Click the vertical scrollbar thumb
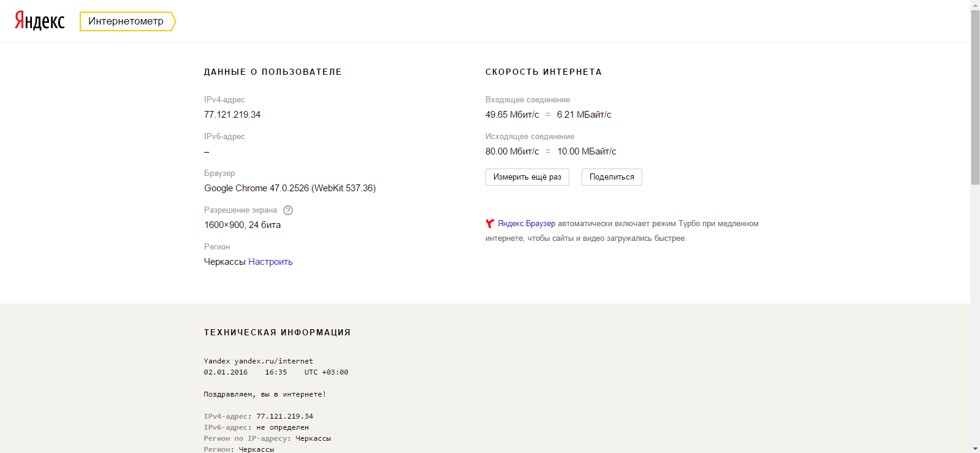The image size is (980, 453). 975,97
